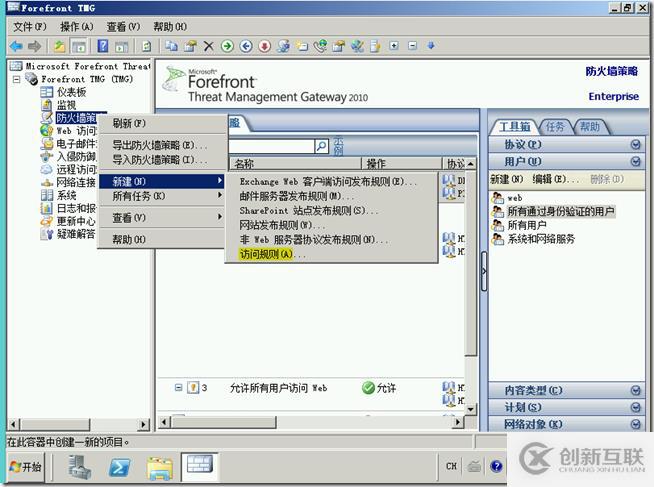
Task: Select 所有用户 in the user list
Action: click(x=527, y=225)
